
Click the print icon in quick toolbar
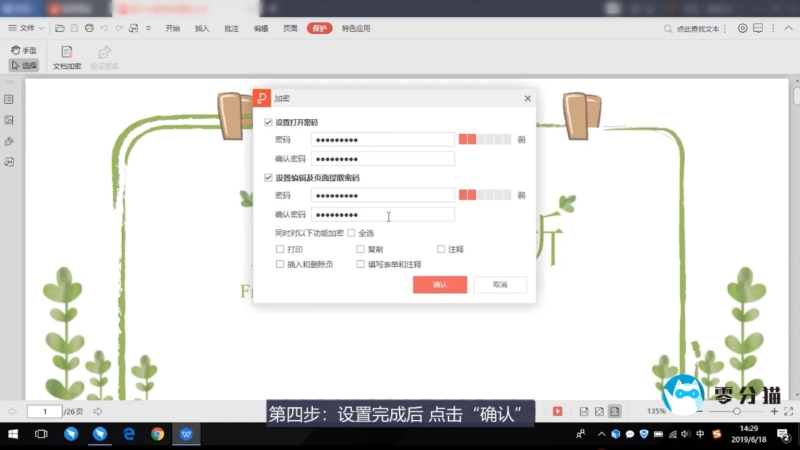[x=90, y=28]
